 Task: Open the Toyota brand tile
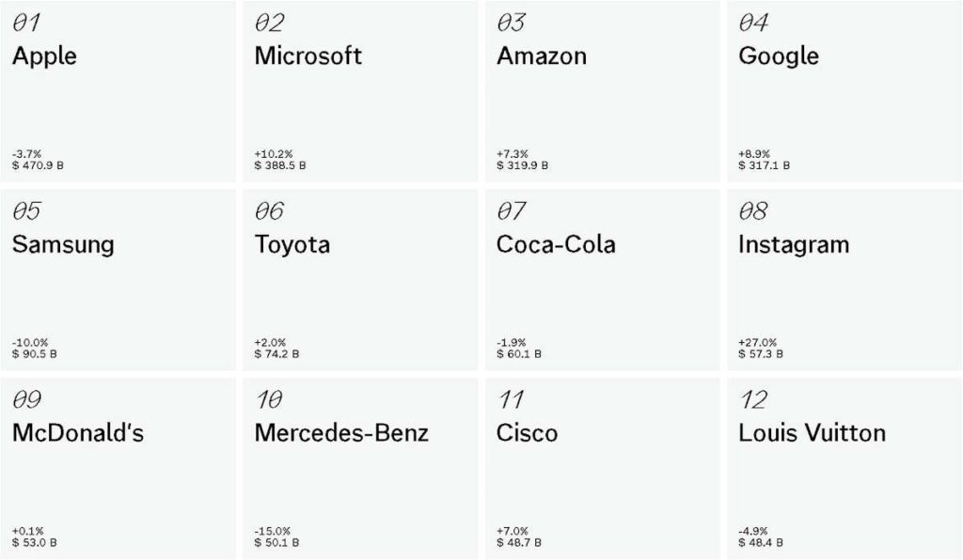[x=360, y=280]
